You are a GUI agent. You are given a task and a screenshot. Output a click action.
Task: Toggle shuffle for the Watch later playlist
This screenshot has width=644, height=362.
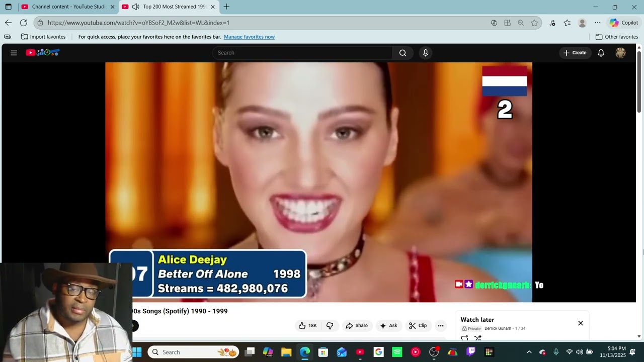pos(478,338)
